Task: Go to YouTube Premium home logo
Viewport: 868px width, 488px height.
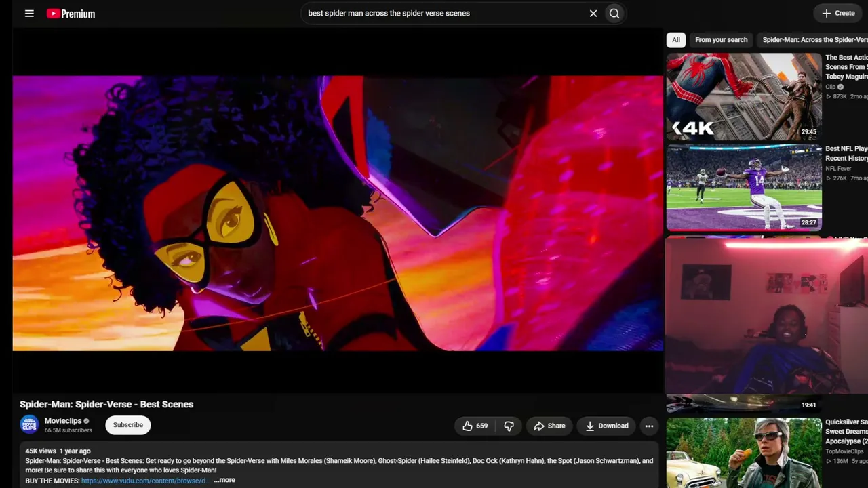Action: (71, 14)
